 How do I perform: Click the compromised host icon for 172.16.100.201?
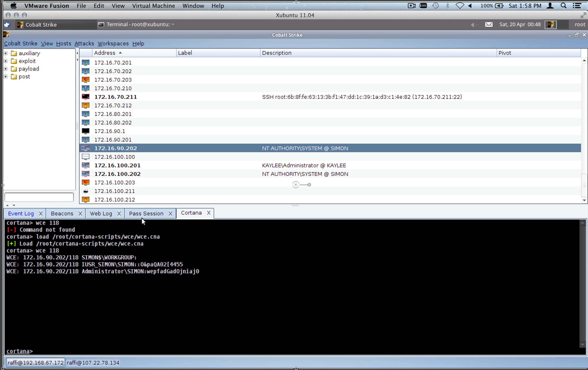85,165
